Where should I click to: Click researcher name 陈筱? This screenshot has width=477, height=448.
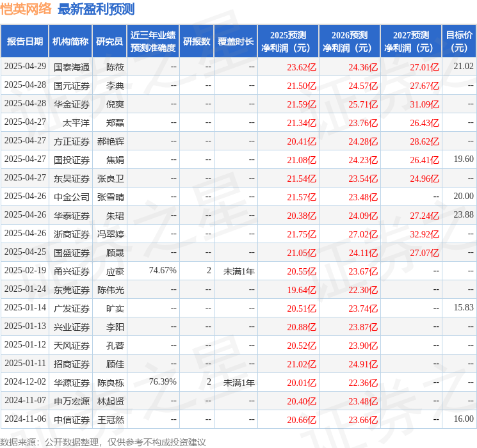click(115, 67)
